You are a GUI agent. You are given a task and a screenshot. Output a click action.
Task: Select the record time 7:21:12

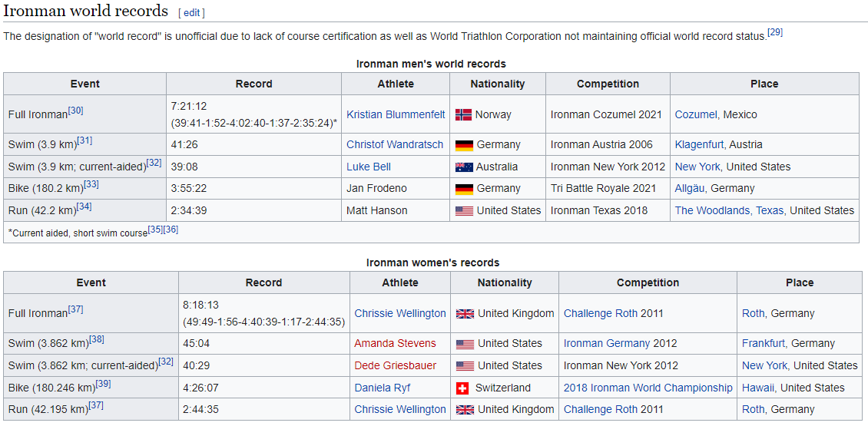(x=189, y=106)
